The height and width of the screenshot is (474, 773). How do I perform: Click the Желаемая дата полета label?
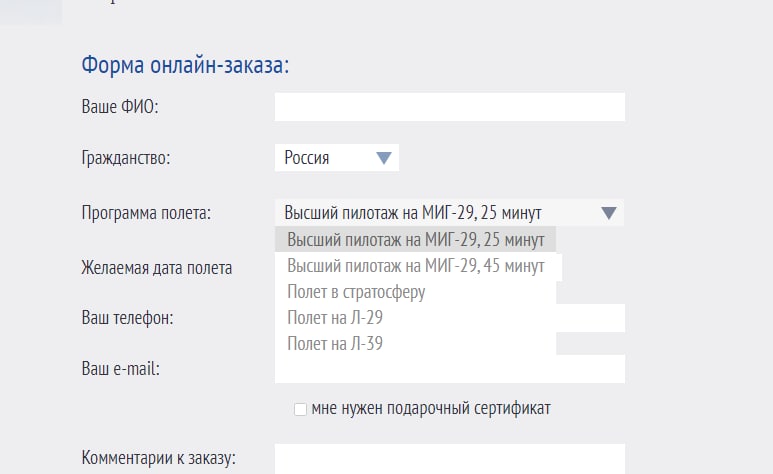point(156,267)
